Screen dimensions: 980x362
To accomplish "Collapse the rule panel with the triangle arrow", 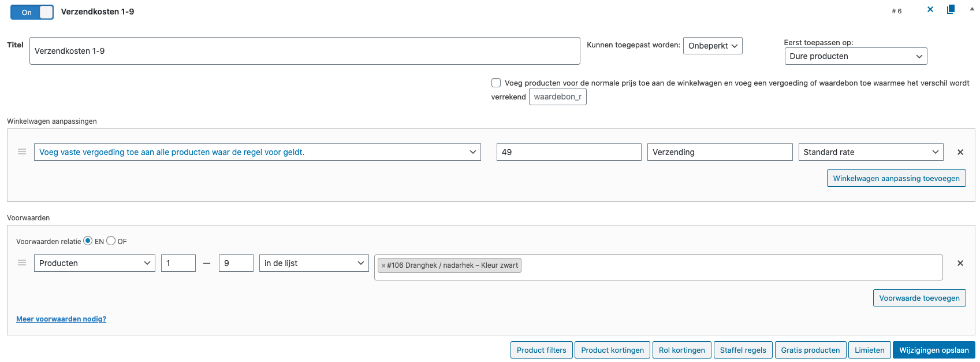I will click(x=972, y=9).
